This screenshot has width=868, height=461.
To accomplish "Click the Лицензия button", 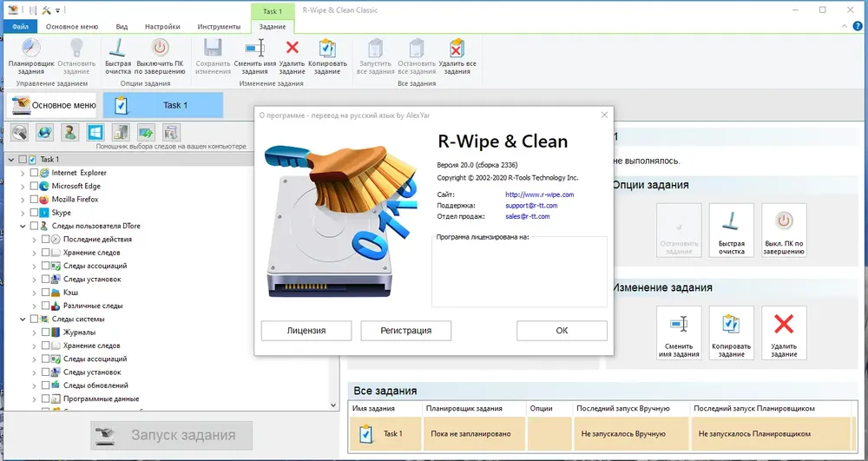I will click(306, 331).
